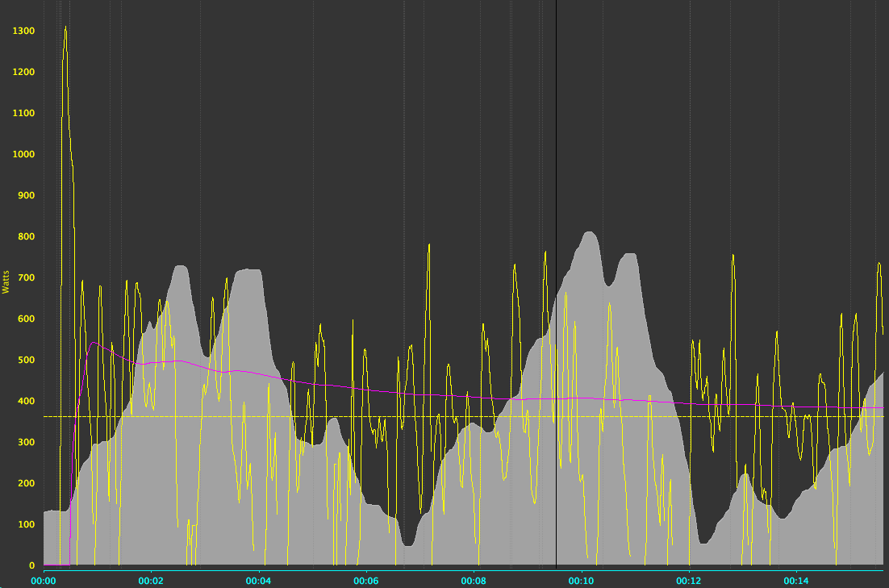Click the 00:14 time axis label

[796, 580]
